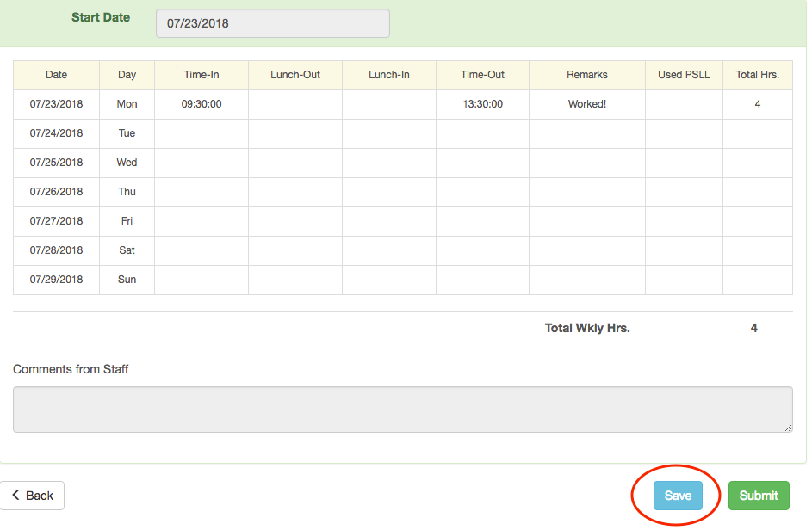Click the Start Date input field

[x=272, y=23]
